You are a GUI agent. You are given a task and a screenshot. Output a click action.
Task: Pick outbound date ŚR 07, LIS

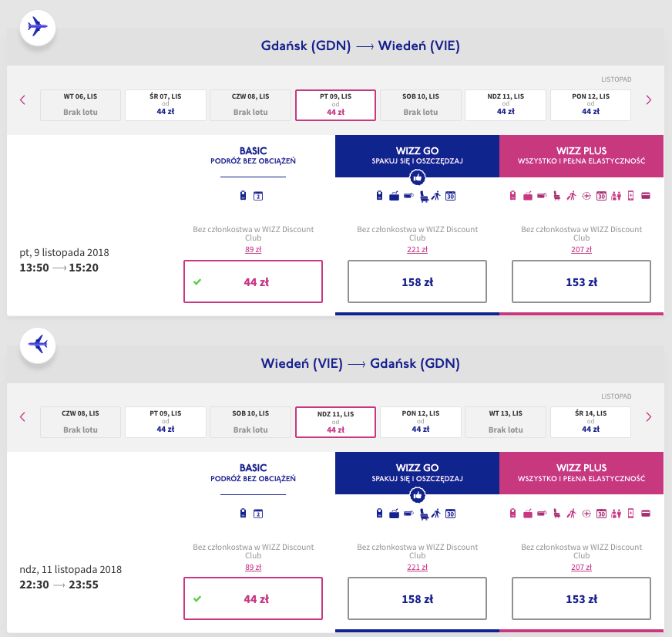coord(166,105)
